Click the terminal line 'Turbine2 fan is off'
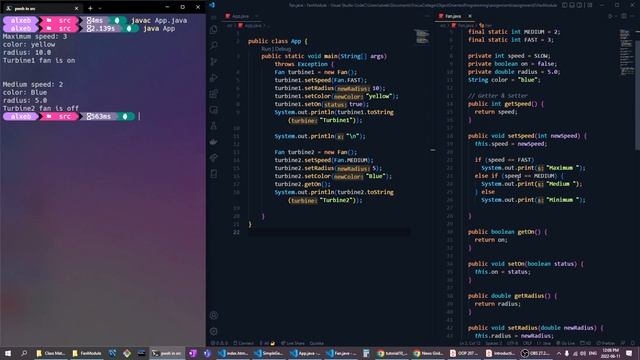This screenshot has height=360, width=640. click(x=41, y=108)
